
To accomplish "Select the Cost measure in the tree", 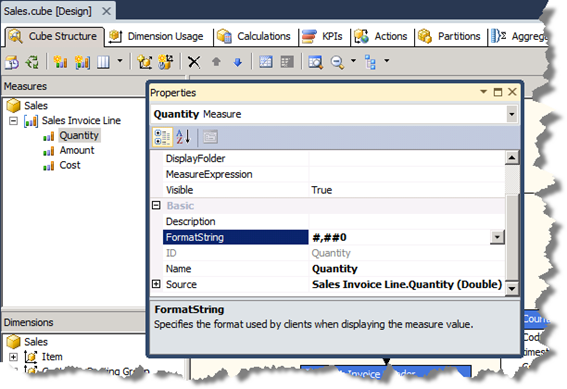I will (70, 165).
